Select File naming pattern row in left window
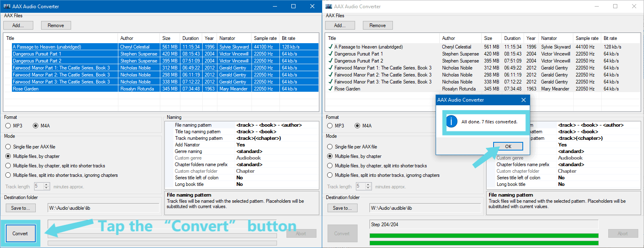Viewport: 644px width, 248px height. 241,125
